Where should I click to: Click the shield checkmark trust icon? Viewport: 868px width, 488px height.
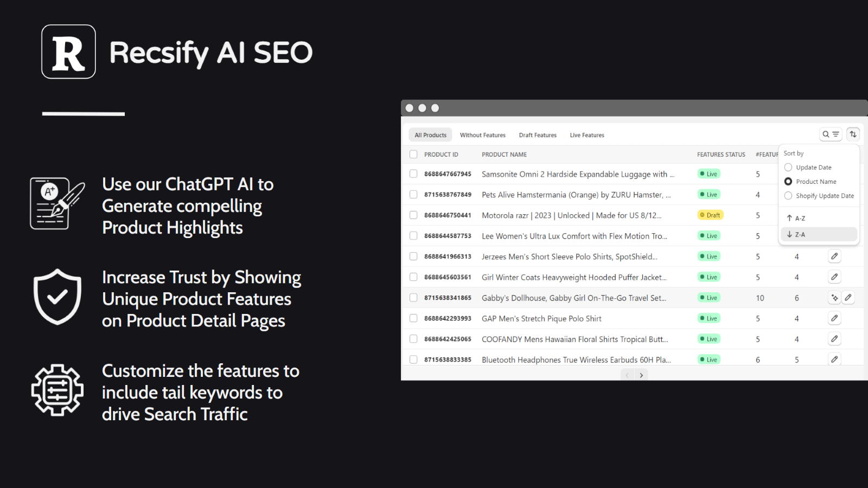[58, 297]
